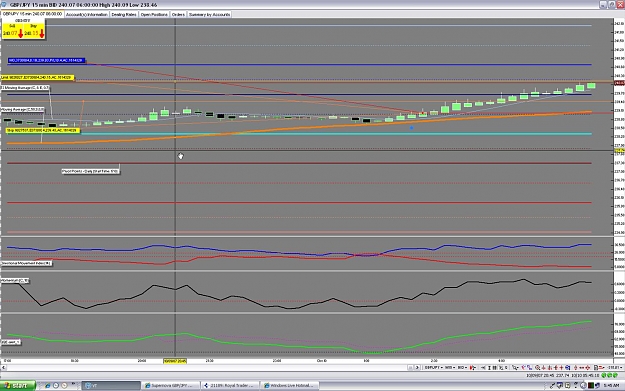
Task: Open the Summary by Accounts tab
Action: coord(209,14)
